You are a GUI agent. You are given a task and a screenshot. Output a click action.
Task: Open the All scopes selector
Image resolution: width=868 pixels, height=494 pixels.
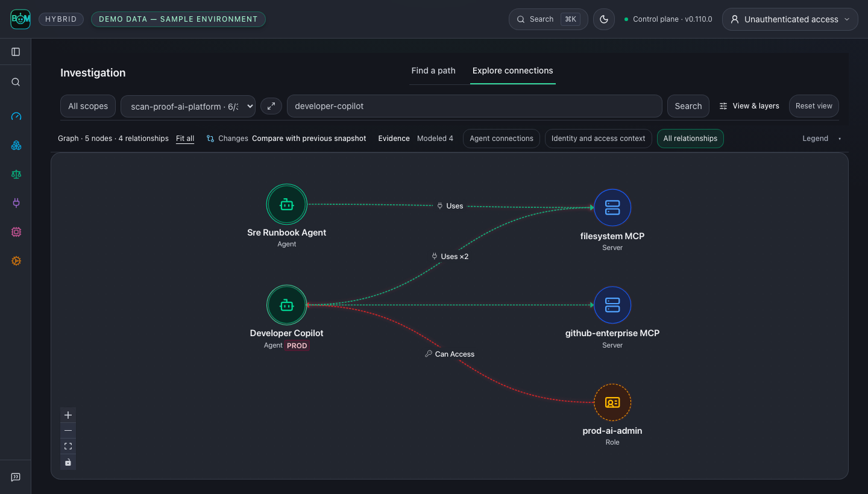tap(88, 106)
